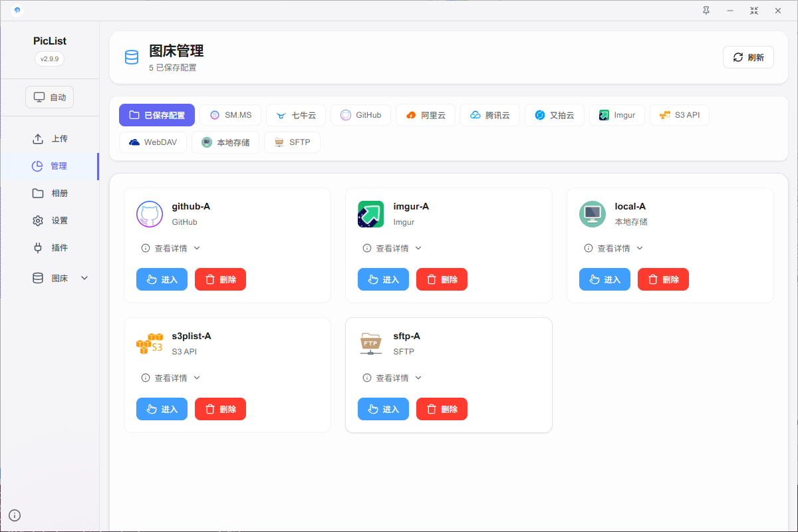The width and height of the screenshot is (798, 532).
Task: Select the 已保存配置 tab
Action: 157,115
